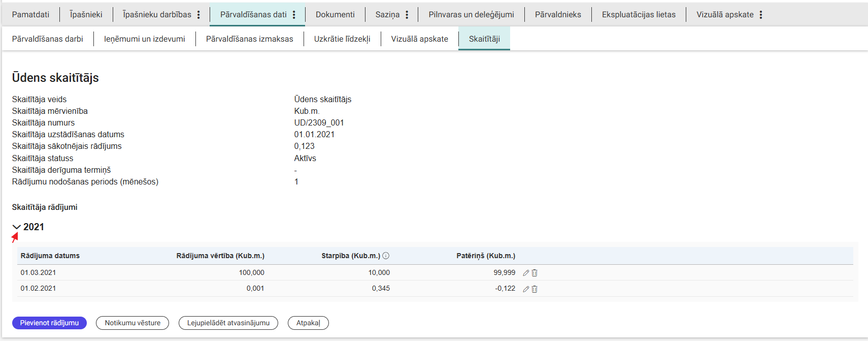Screen dimensions: 868x341
Task: Open Ieņēmumi un izdevumi sub-tab
Action: (144, 39)
